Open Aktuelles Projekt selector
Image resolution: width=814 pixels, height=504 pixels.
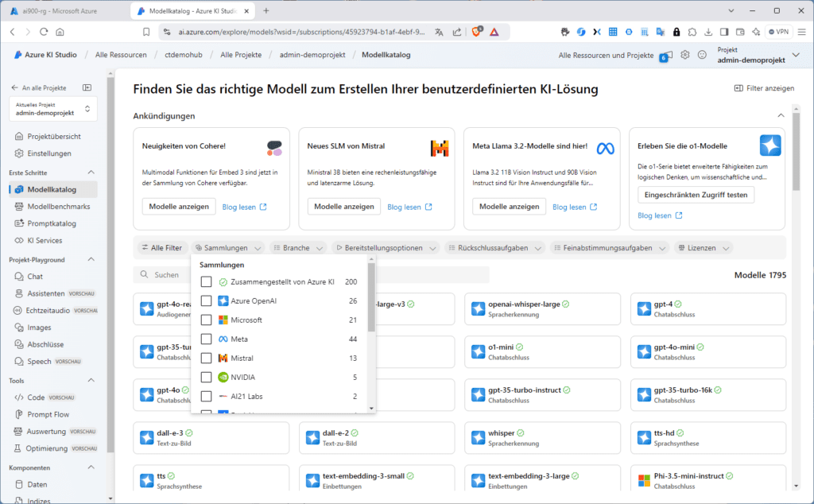click(x=53, y=109)
